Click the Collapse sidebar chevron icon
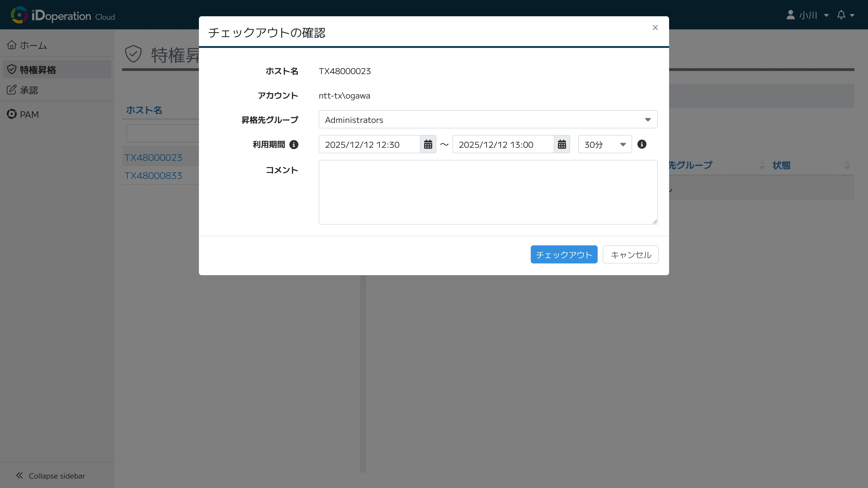 [x=19, y=475]
